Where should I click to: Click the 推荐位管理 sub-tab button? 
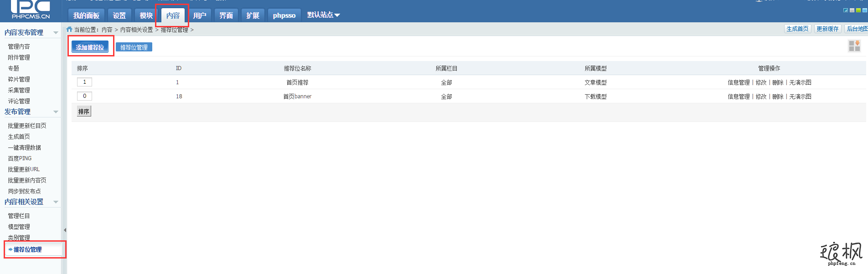[x=134, y=47]
